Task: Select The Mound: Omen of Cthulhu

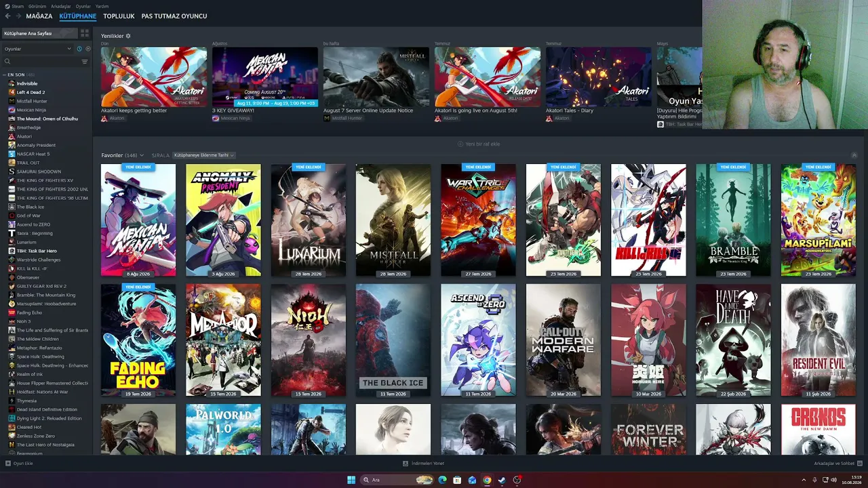Action: point(47,119)
